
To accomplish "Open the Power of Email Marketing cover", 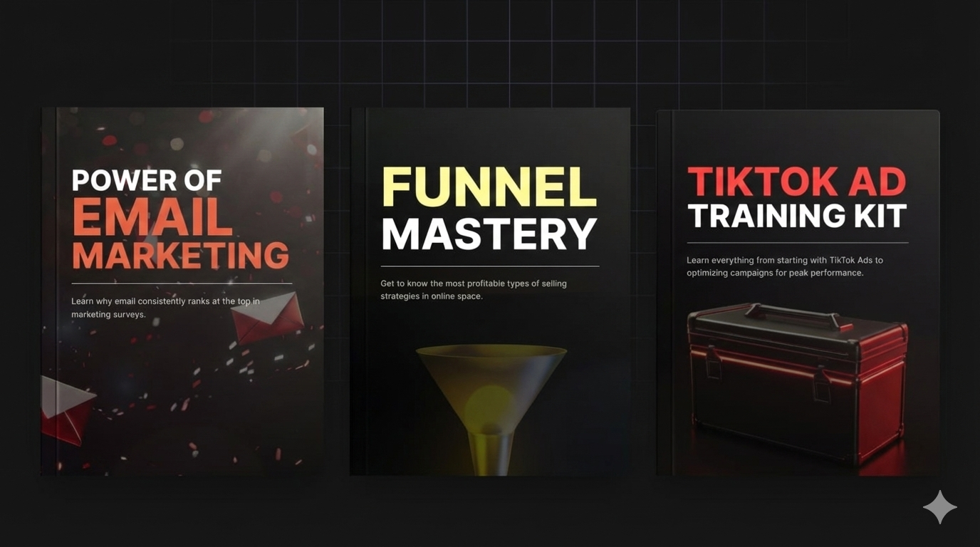I will point(182,292).
